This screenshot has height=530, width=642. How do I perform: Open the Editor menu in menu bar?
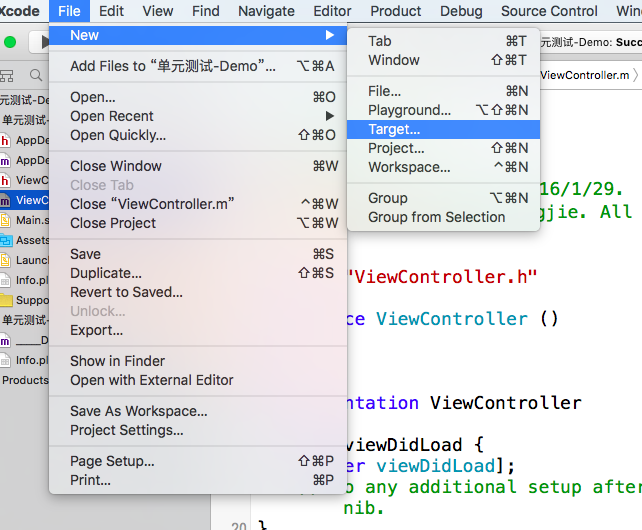coord(332,11)
